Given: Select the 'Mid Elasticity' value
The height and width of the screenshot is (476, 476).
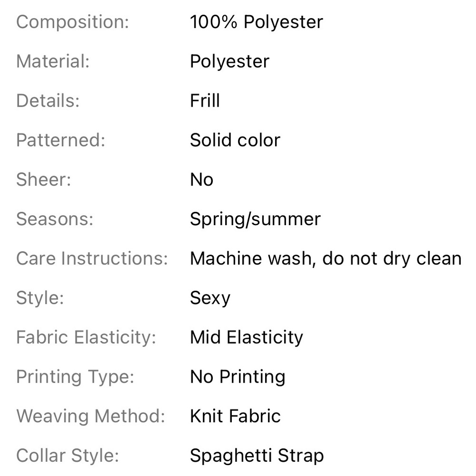Looking at the screenshot, I should (x=247, y=337).
